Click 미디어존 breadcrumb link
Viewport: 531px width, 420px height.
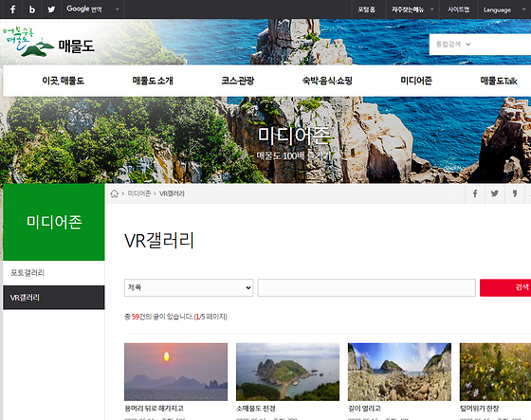click(x=139, y=193)
